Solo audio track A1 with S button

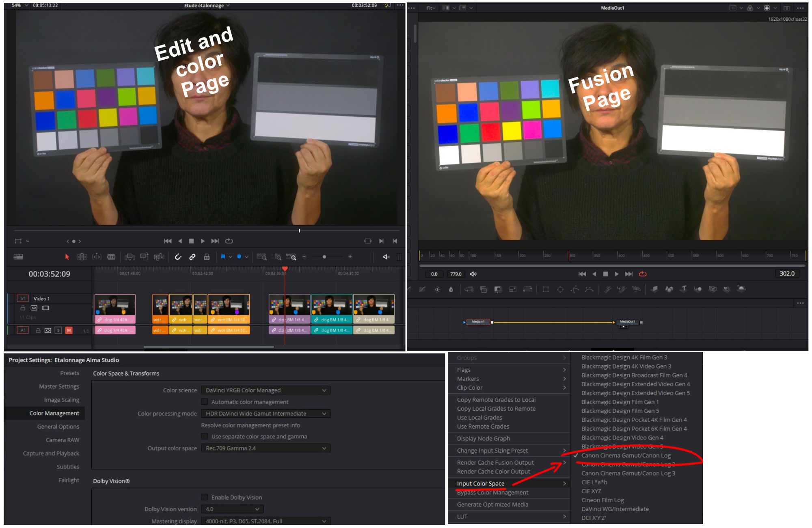[58, 330]
